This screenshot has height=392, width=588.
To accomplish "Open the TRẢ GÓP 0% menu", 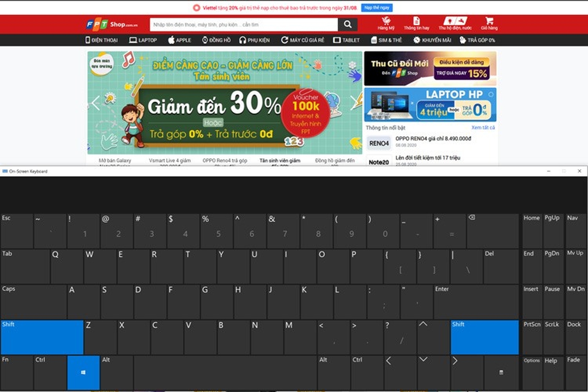I will point(477,40).
